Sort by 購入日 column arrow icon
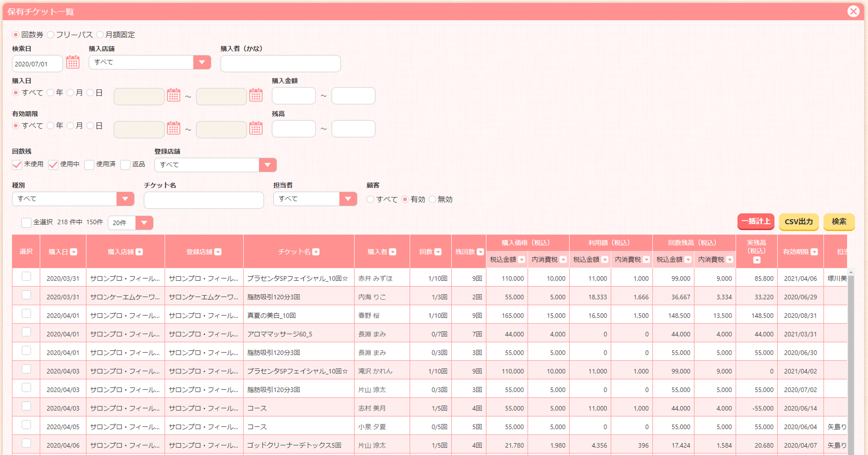The width and height of the screenshot is (868, 455). tap(74, 252)
